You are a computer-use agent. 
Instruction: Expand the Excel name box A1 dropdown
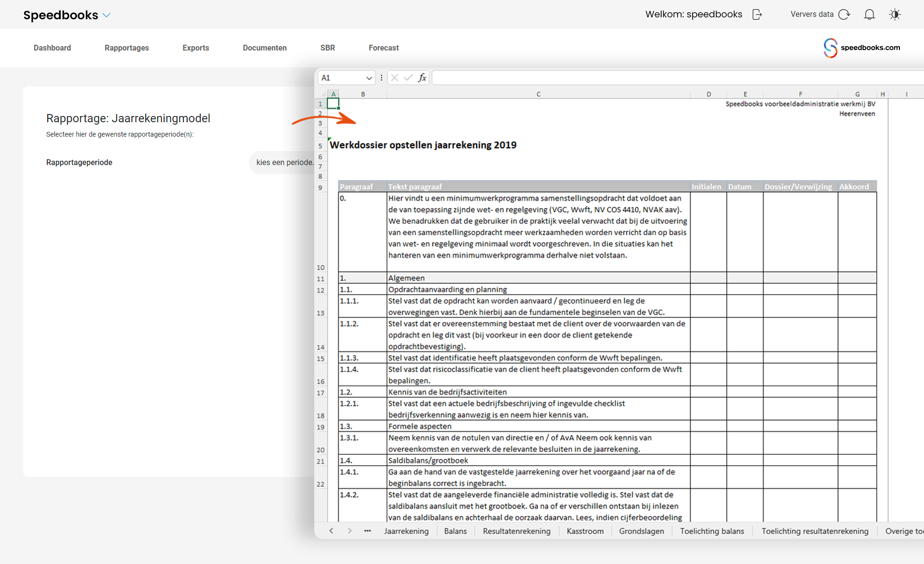coord(369,78)
